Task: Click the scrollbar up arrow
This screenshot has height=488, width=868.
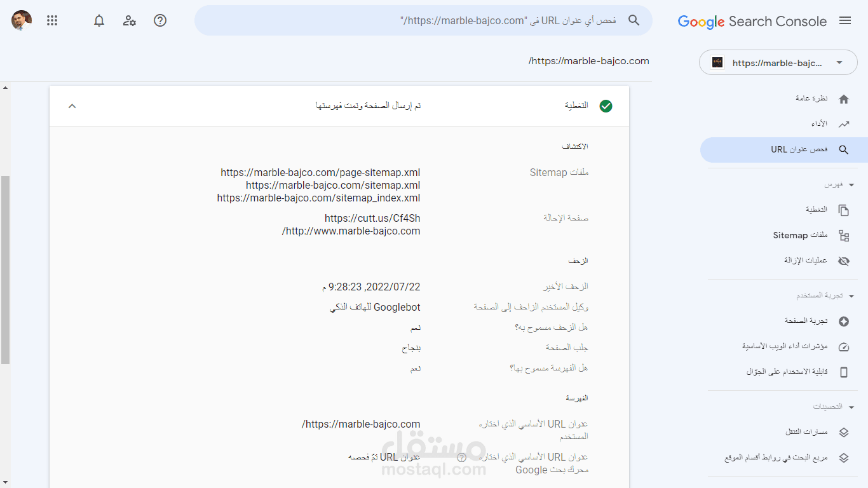Action: [x=5, y=88]
